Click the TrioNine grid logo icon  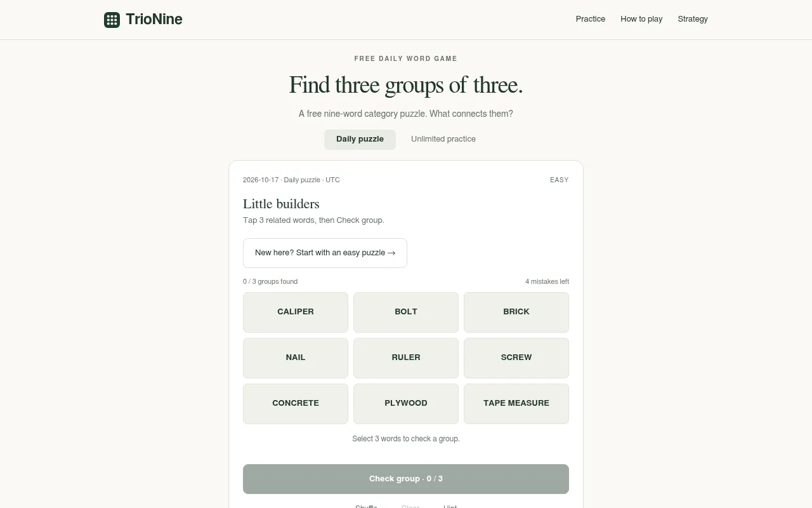click(x=112, y=20)
